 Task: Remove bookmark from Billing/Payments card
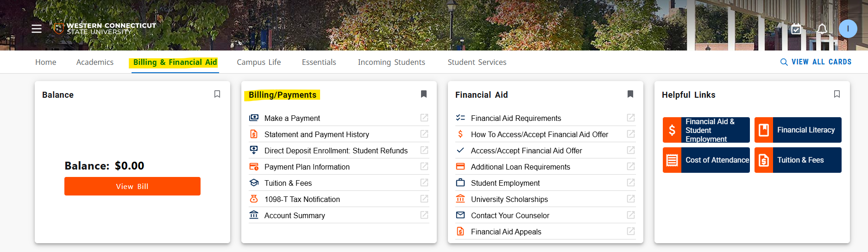(x=424, y=94)
